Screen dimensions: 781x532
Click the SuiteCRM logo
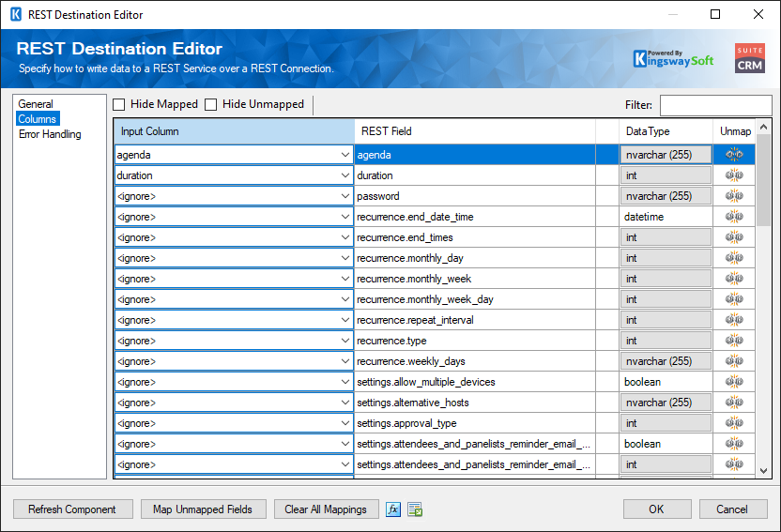[750, 58]
